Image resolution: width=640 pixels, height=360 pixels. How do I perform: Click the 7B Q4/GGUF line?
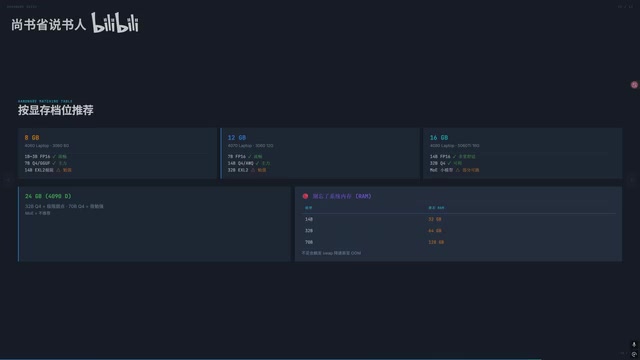coord(45,163)
